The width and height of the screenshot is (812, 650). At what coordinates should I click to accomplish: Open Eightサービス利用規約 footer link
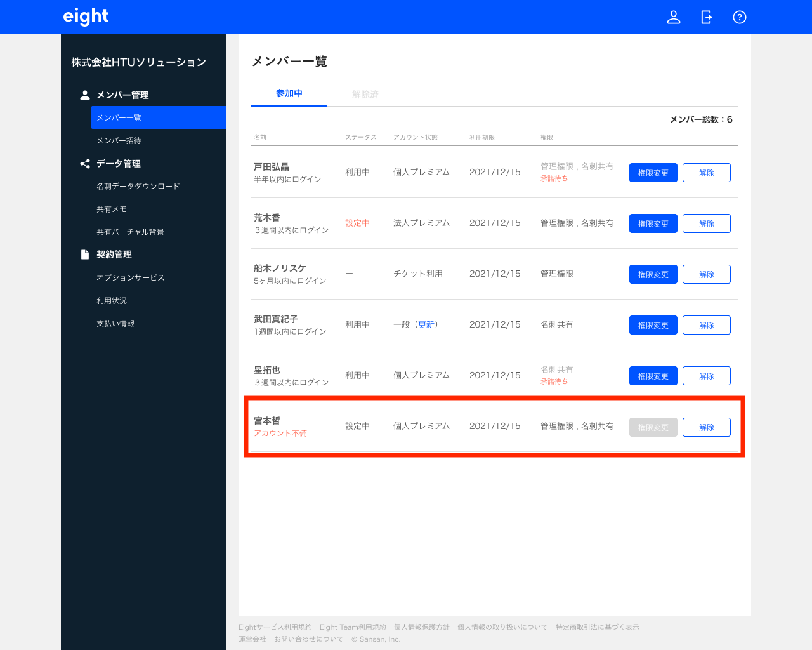tap(275, 627)
